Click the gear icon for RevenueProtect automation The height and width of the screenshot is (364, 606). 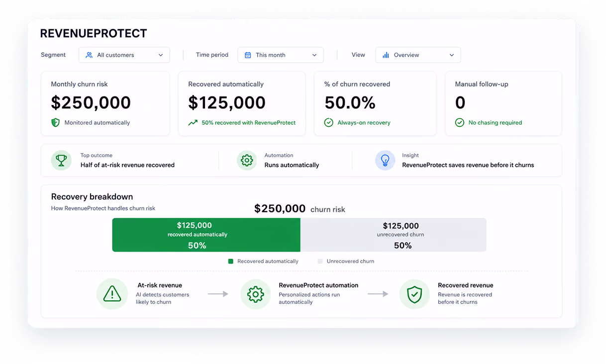[x=256, y=294]
